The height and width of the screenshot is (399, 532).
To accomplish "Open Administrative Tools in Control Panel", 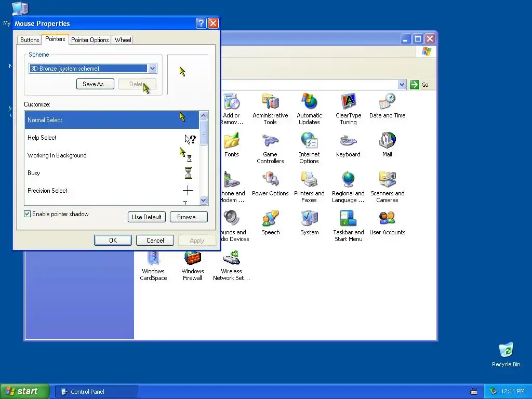I will click(x=270, y=109).
